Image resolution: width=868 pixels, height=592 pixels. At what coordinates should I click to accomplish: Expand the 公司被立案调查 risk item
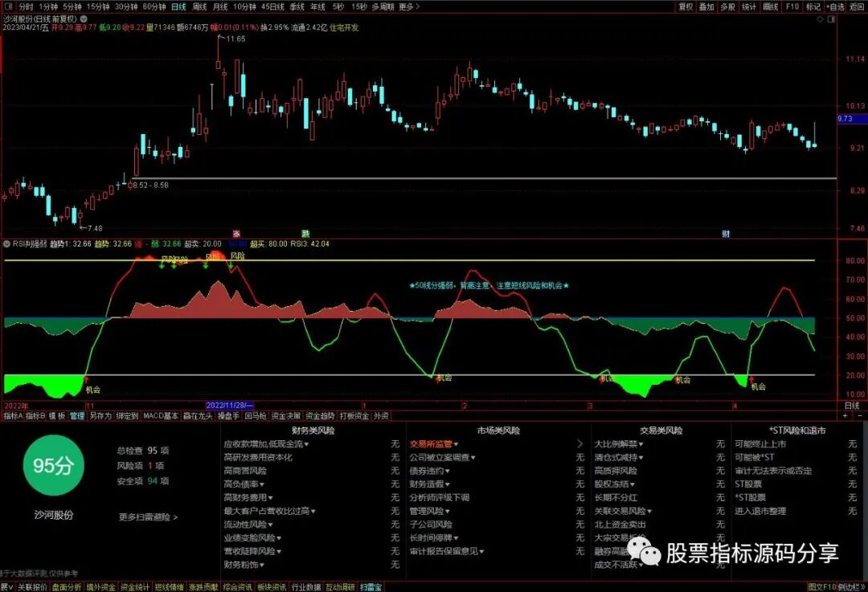pos(443,457)
